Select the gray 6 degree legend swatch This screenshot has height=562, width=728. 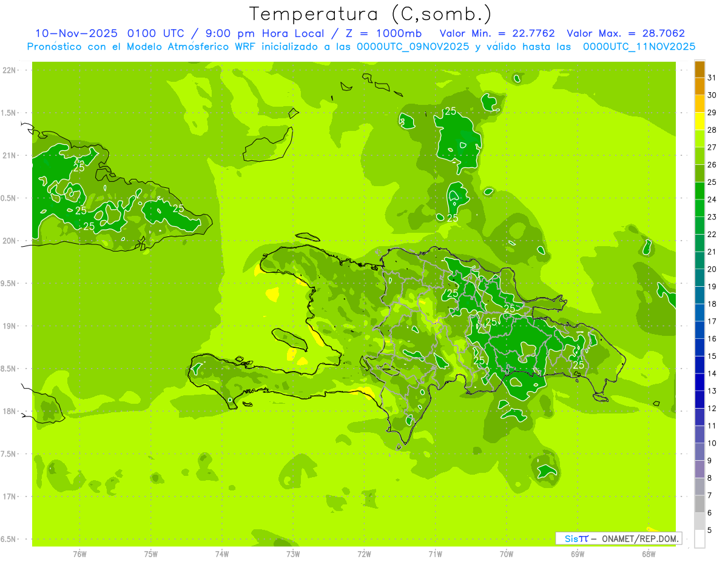[x=699, y=504]
